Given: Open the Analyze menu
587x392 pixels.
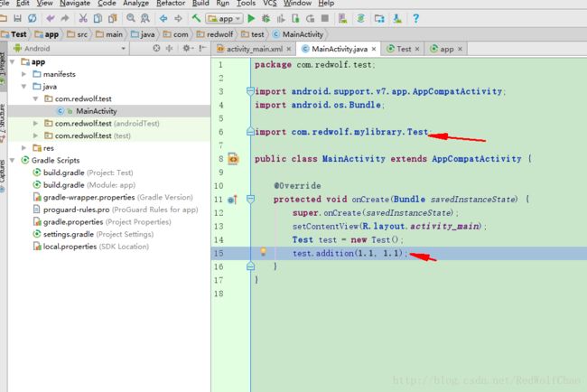Looking at the screenshot, I should [x=135, y=3].
